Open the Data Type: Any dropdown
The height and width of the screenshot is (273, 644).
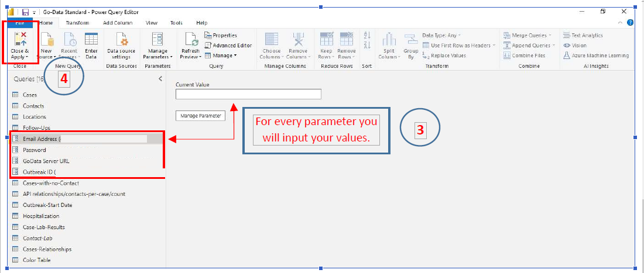443,35
